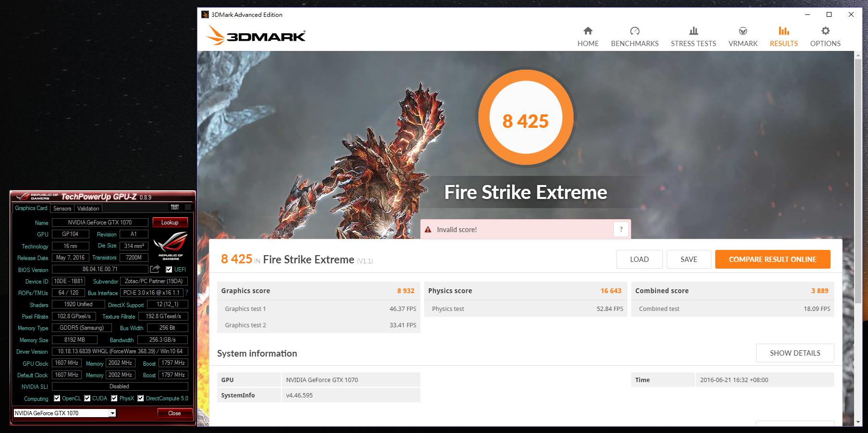The width and height of the screenshot is (868, 433).
Task: Switch to the Validation tab
Action: pyautogui.click(x=88, y=209)
